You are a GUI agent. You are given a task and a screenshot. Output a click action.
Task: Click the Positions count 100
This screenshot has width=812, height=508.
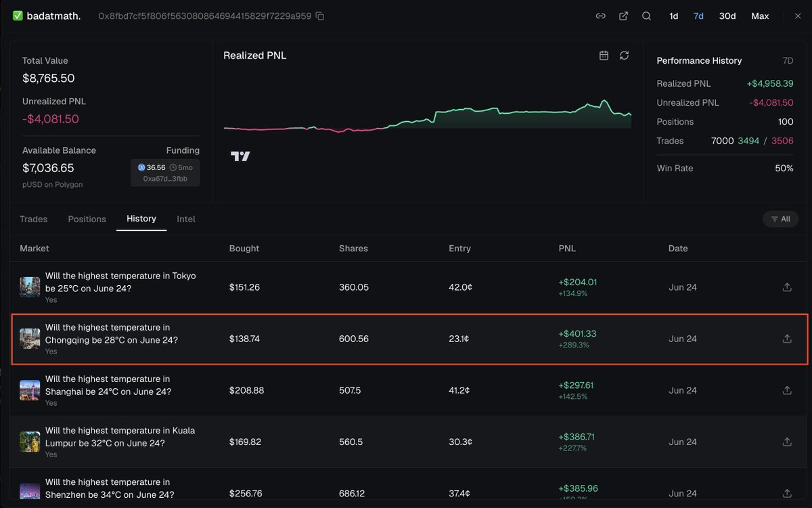(786, 122)
